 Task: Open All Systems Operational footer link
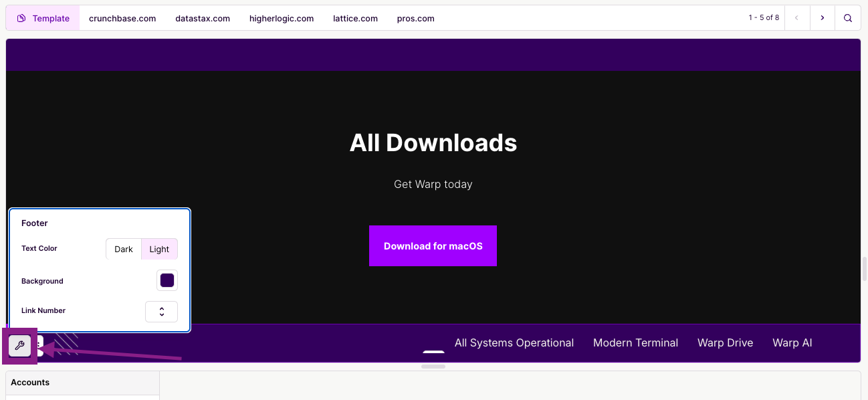point(514,342)
